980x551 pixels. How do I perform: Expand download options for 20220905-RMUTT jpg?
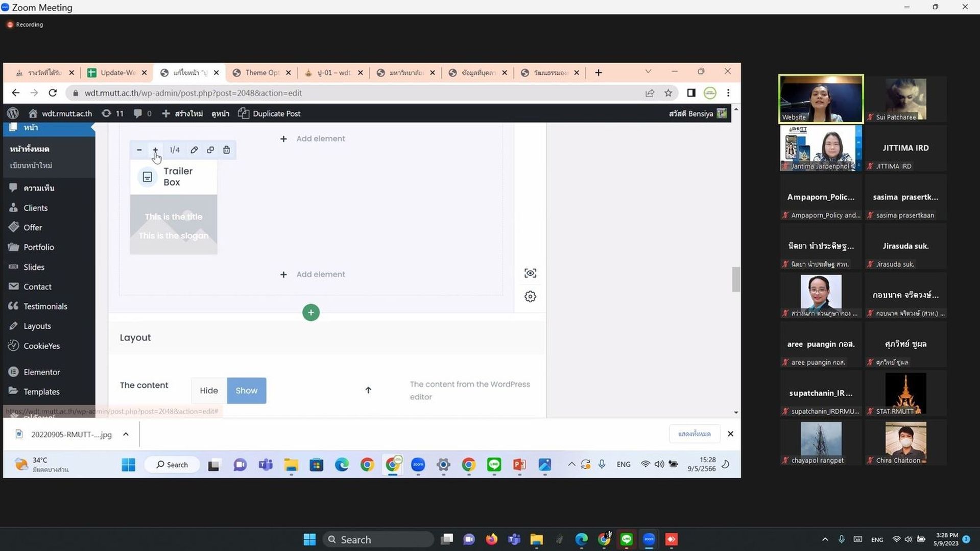[x=126, y=435]
